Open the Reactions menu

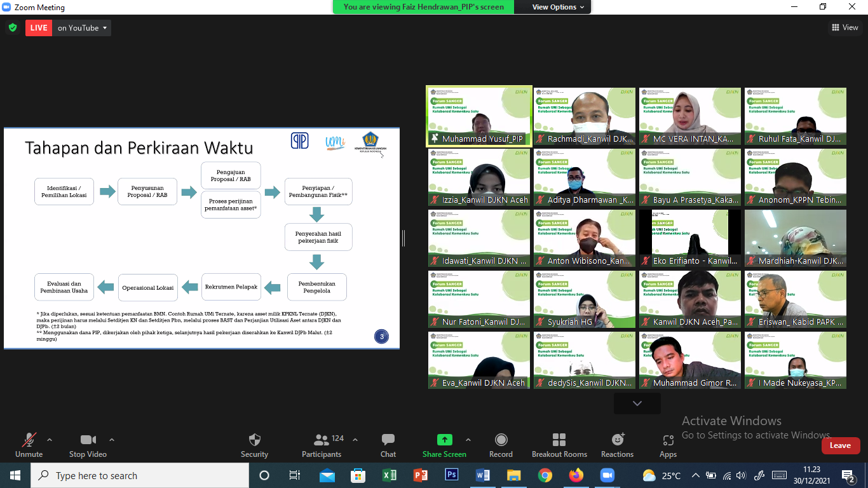[617, 445]
